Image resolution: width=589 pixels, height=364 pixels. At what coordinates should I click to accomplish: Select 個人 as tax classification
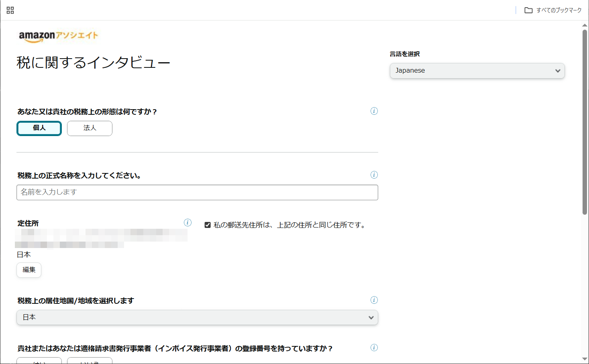(39, 128)
